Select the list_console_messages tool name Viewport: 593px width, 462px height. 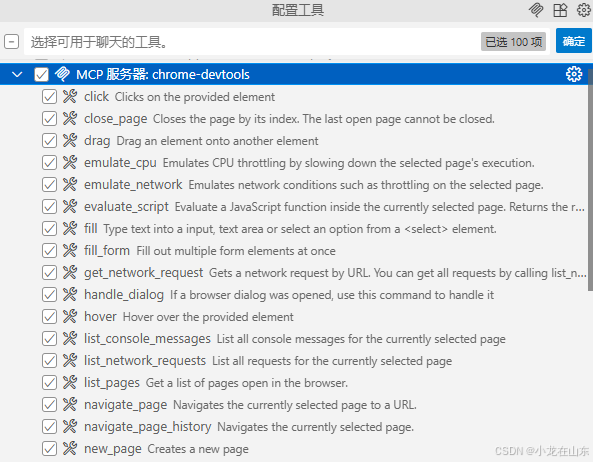pos(147,338)
